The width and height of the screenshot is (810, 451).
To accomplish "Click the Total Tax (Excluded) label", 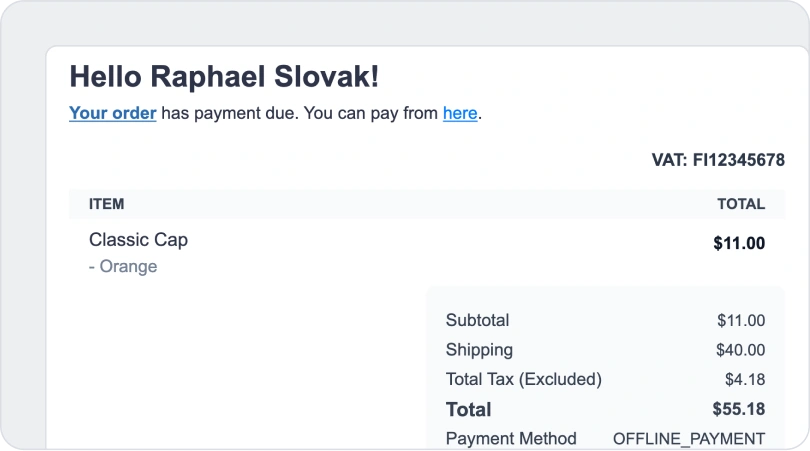I will (x=523, y=379).
